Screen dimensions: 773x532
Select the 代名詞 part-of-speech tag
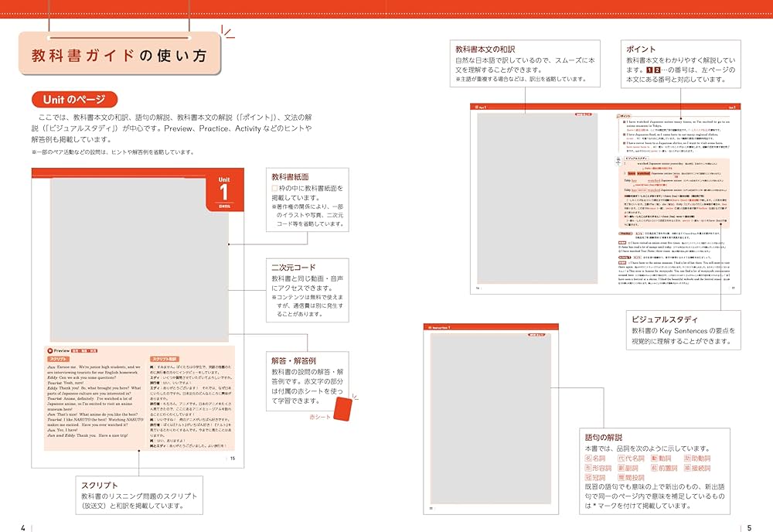click(x=631, y=458)
